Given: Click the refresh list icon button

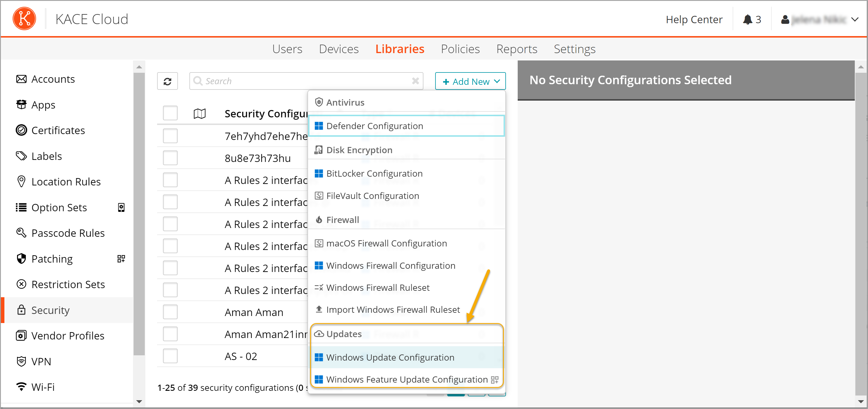Looking at the screenshot, I should pos(167,81).
